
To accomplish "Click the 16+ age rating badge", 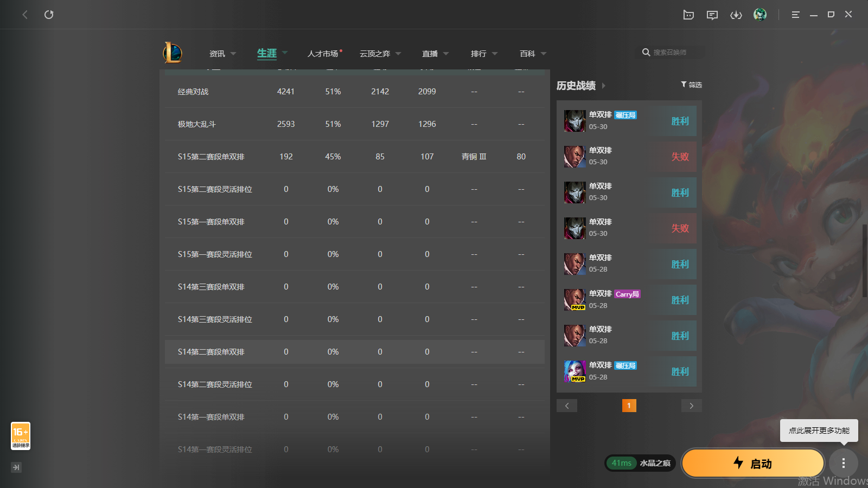I will [21, 436].
